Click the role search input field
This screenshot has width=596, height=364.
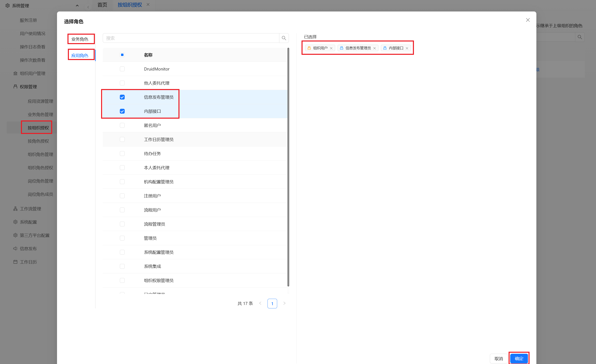coord(191,38)
